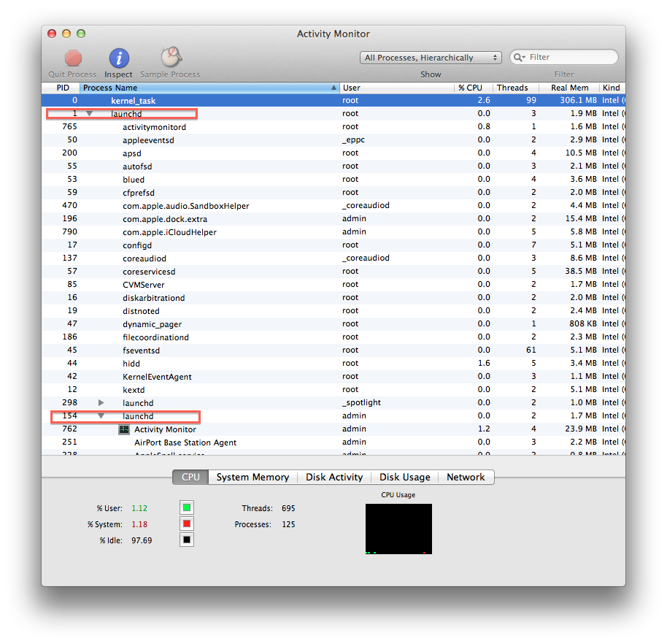
Task: Click the Quit Process stop-sign icon
Action: tap(73, 58)
